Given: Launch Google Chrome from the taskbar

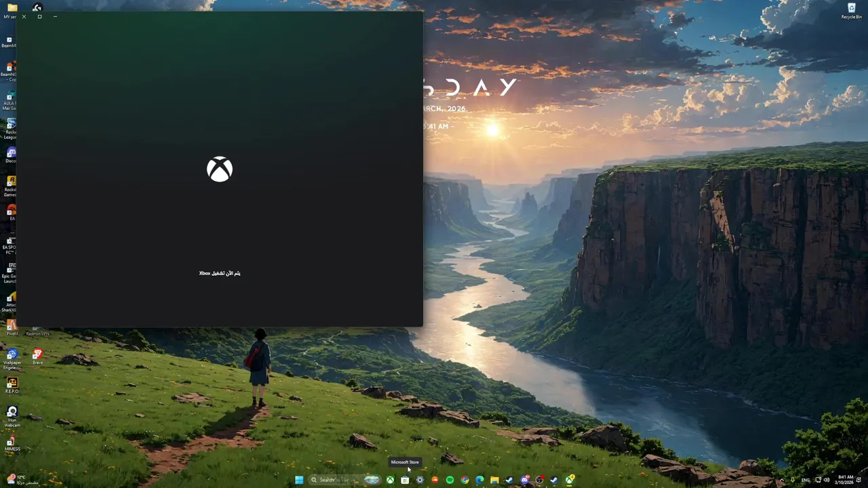Looking at the screenshot, I should click(465, 480).
